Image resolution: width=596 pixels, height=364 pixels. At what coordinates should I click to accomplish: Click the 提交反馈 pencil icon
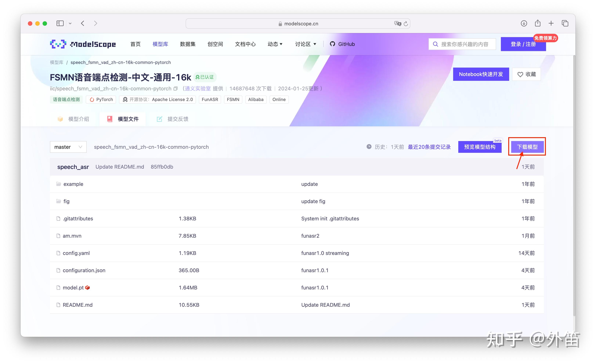click(x=159, y=119)
